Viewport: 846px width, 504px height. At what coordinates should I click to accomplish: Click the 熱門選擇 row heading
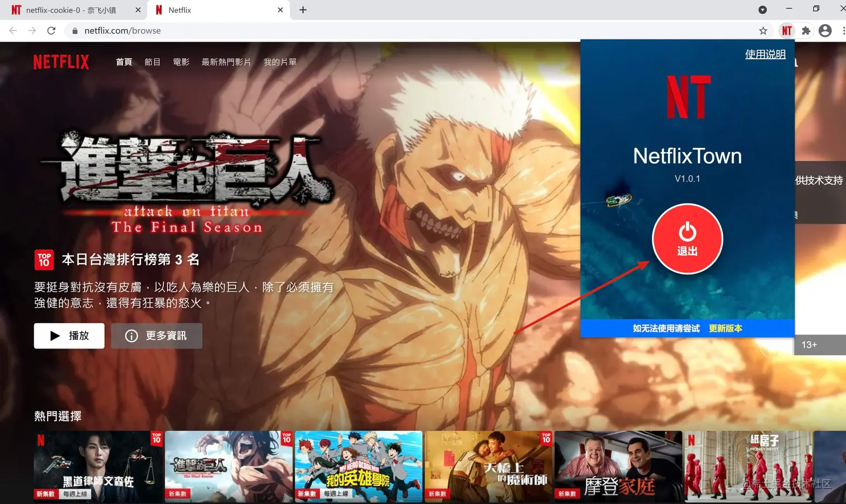[x=58, y=416]
